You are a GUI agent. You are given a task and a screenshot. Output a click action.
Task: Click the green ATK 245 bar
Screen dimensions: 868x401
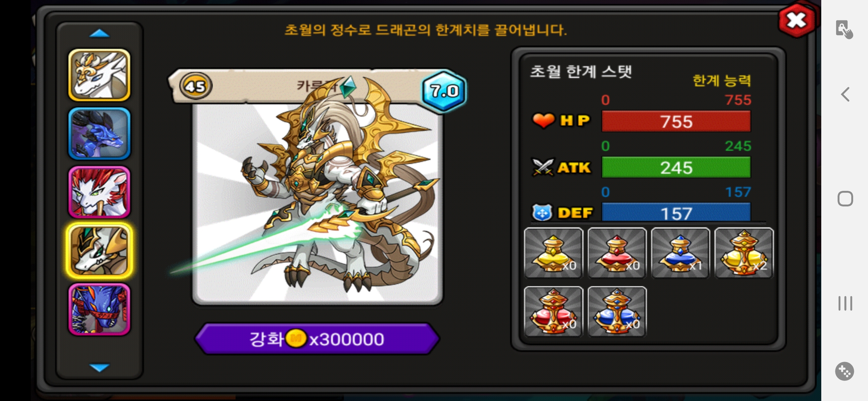click(676, 167)
